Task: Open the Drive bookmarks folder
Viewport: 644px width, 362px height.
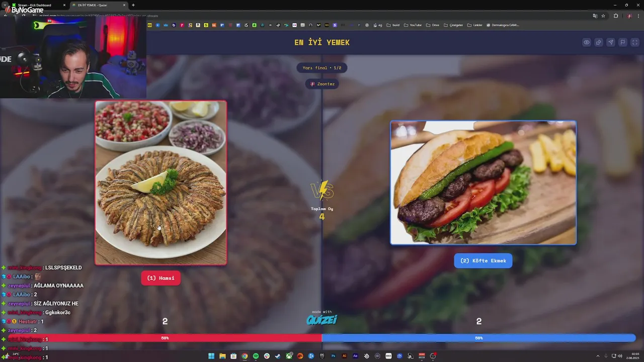Action: point(433,25)
